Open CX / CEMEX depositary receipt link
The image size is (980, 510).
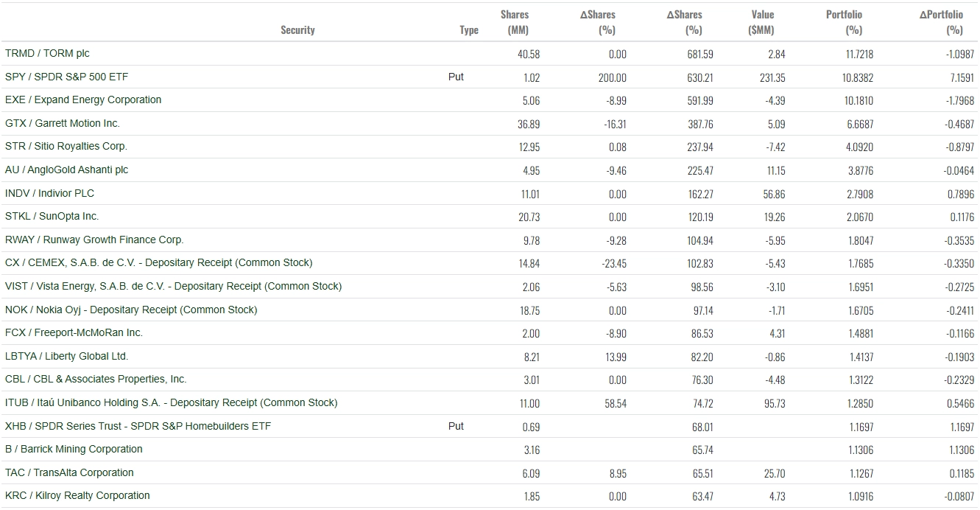(159, 263)
